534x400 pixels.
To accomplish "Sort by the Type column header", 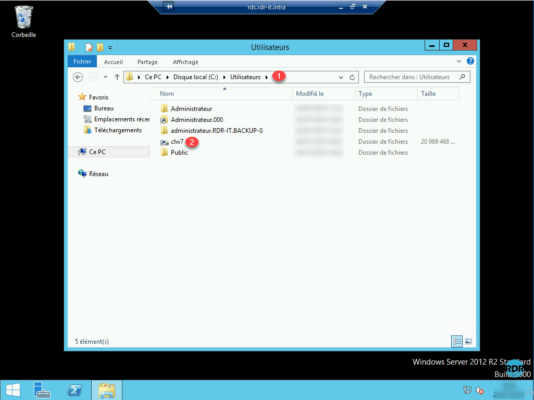I will (386, 94).
